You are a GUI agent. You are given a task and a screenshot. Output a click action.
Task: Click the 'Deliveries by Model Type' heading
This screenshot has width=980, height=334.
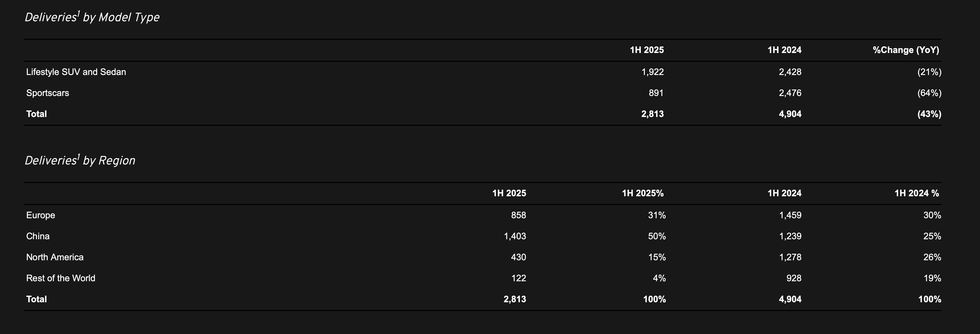[92, 17]
